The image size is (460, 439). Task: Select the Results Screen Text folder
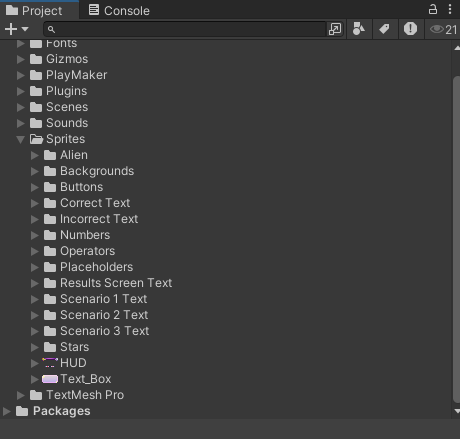116,283
